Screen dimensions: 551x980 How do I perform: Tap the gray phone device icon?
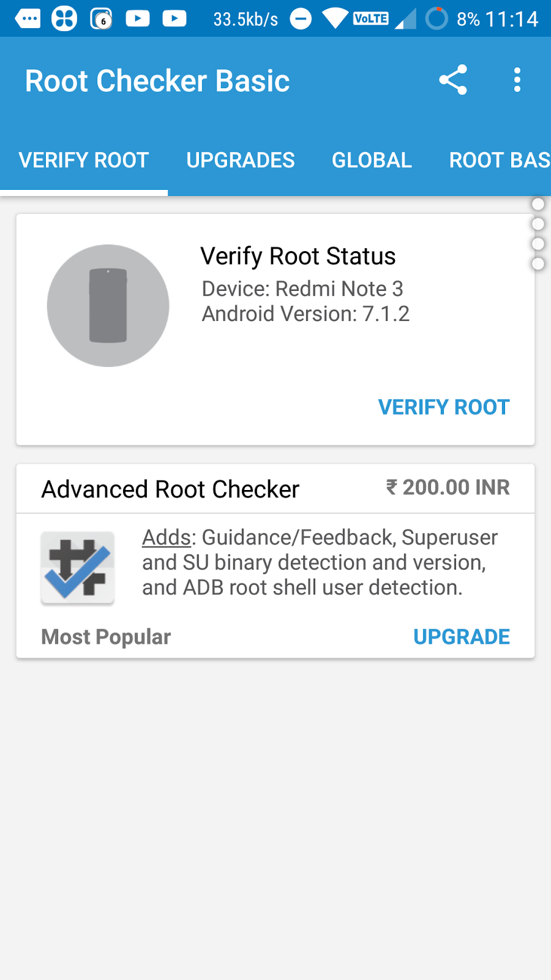(108, 306)
